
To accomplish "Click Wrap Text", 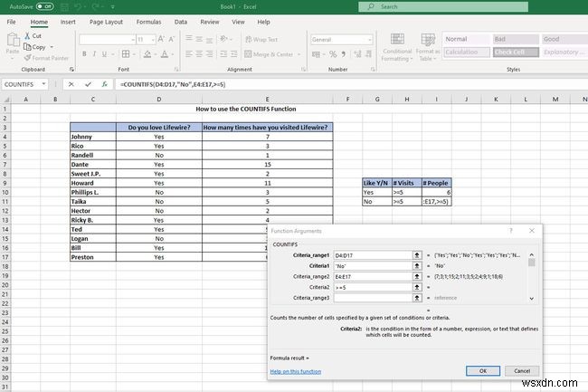I will (x=261, y=40).
